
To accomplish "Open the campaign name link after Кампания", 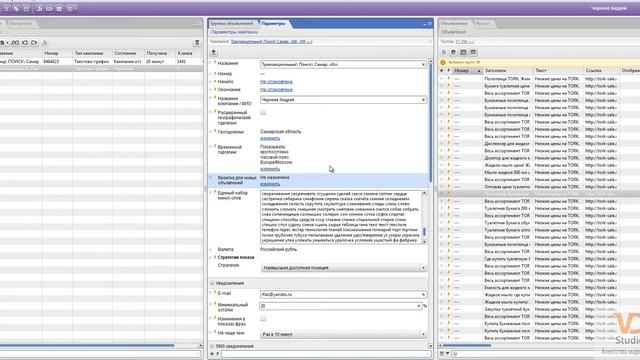I will pyautogui.click(x=271, y=42).
